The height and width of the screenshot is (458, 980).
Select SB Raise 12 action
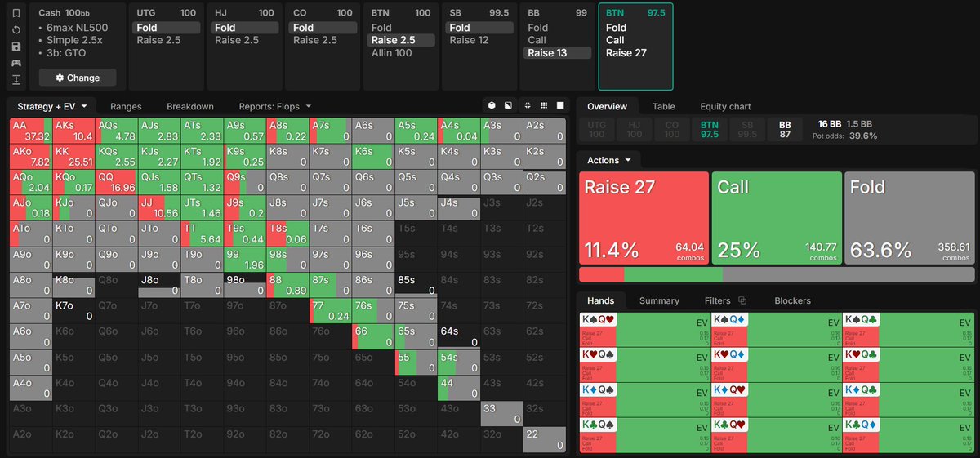tap(481, 40)
